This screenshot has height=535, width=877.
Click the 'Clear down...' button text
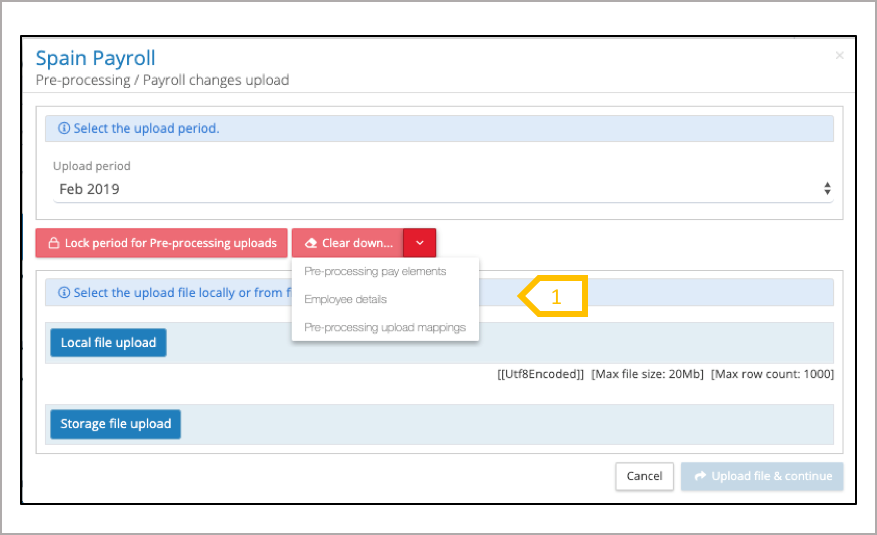(x=357, y=243)
